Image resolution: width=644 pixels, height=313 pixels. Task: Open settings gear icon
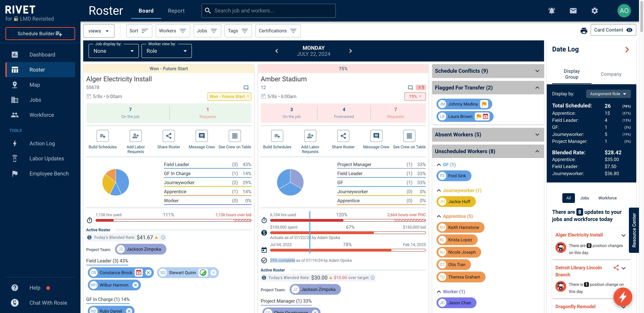[x=595, y=11]
